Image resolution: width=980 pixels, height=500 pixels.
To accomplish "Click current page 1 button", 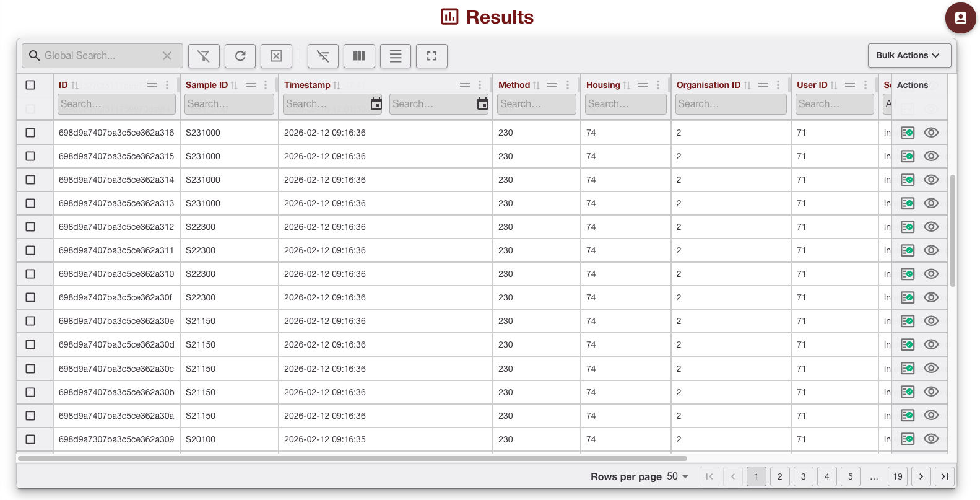I will click(x=756, y=476).
